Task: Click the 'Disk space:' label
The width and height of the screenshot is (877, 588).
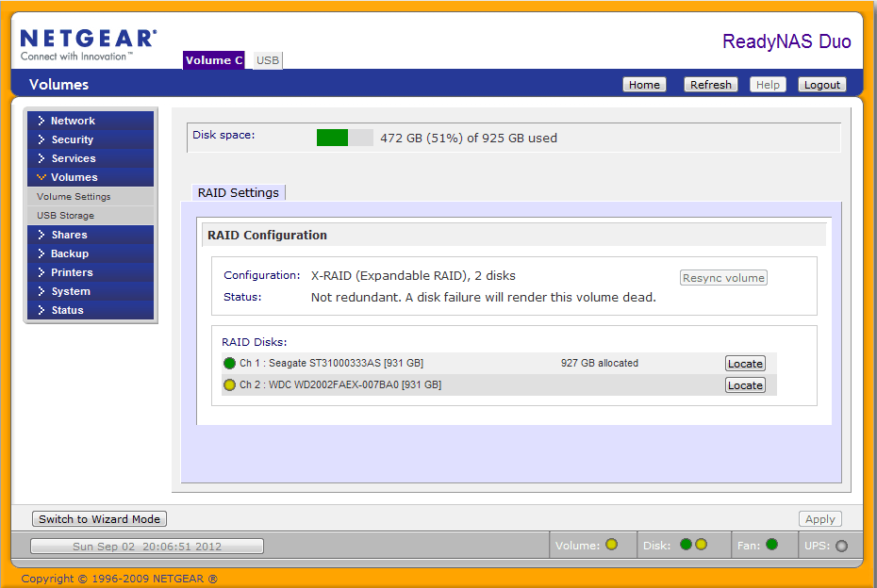Action: click(223, 135)
